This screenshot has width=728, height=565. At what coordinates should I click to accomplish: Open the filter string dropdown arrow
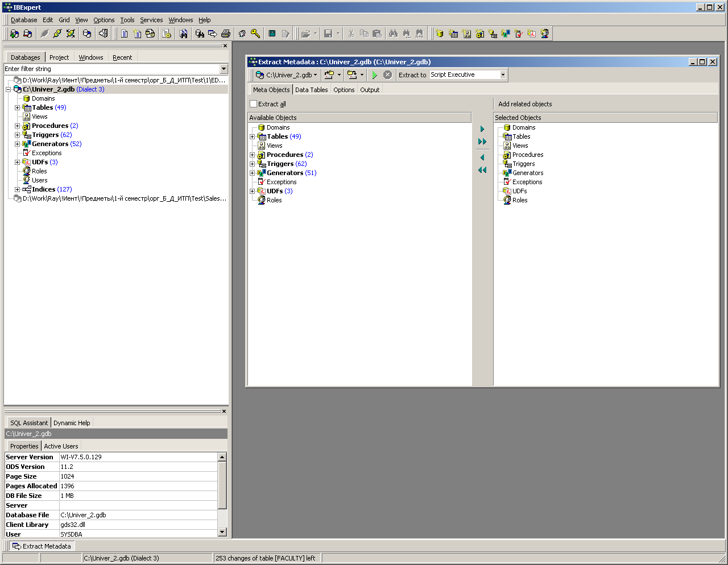224,69
